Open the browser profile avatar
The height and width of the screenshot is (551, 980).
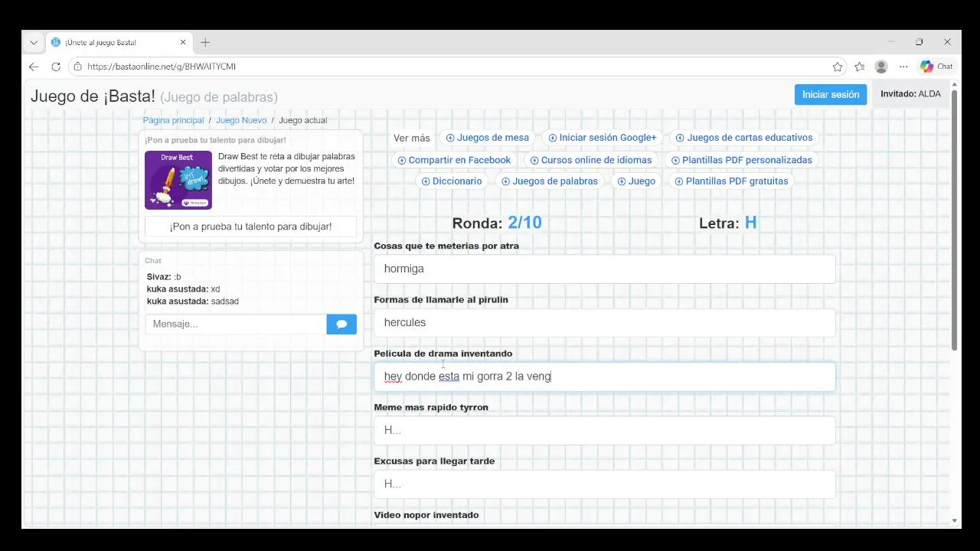coord(881,67)
